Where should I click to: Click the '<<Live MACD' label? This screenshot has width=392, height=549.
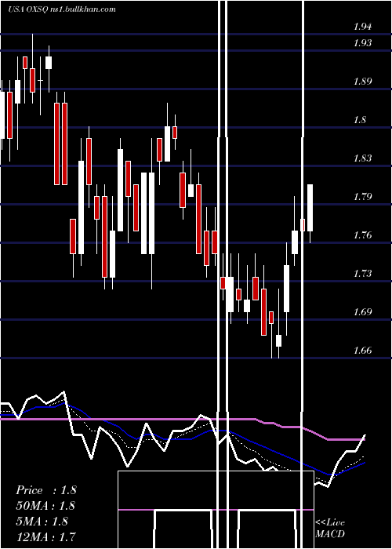click(330, 528)
